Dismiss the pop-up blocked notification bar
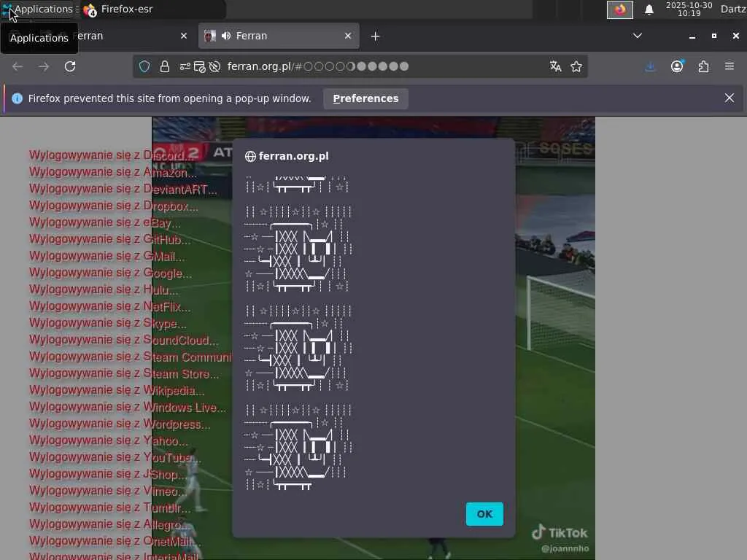The image size is (747, 560). (x=729, y=98)
